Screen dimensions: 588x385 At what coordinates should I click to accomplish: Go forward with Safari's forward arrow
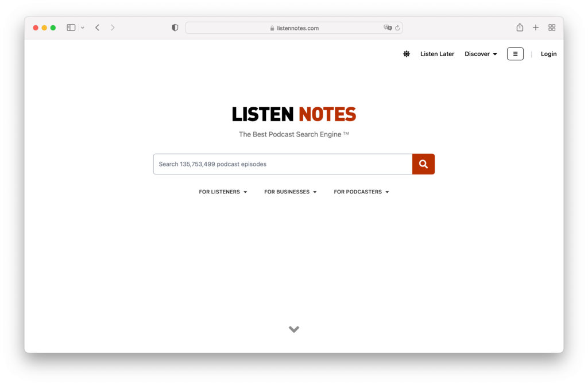click(x=113, y=28)
